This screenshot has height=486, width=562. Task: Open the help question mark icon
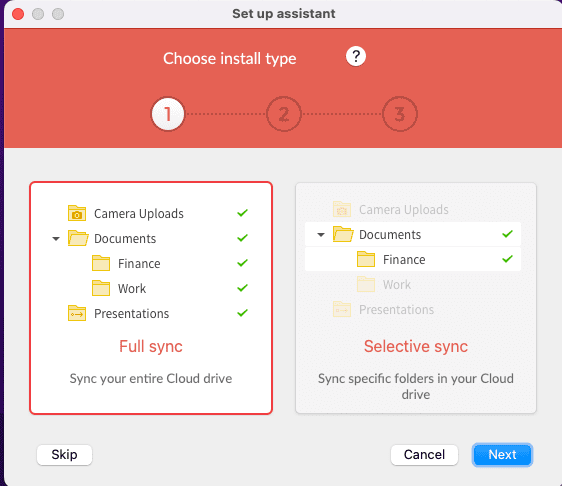pos(356,56)
